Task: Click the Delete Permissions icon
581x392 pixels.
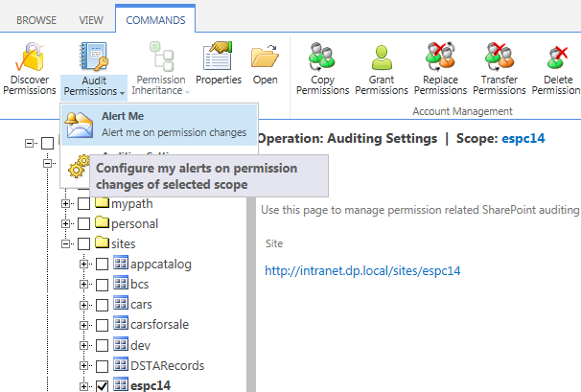Action: click(557, 58)
